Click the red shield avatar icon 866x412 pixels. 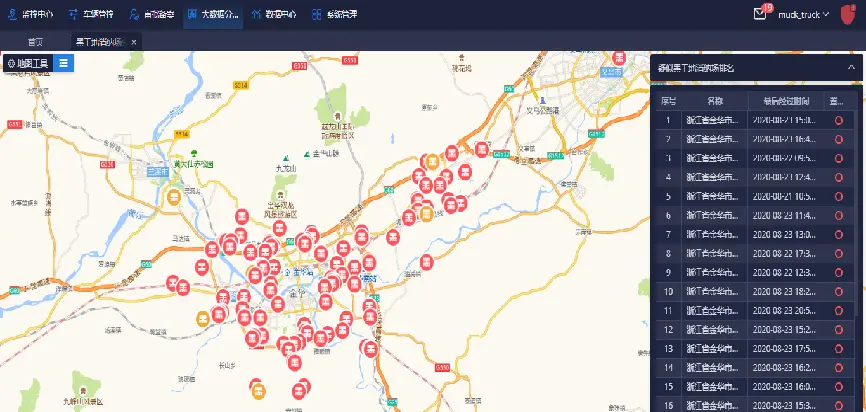point(848,14)
